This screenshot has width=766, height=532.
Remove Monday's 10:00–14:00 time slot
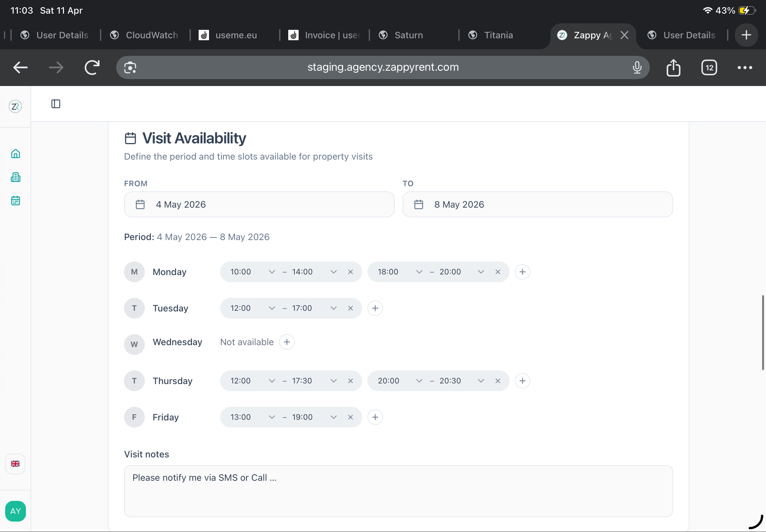(x=350, y=272)
